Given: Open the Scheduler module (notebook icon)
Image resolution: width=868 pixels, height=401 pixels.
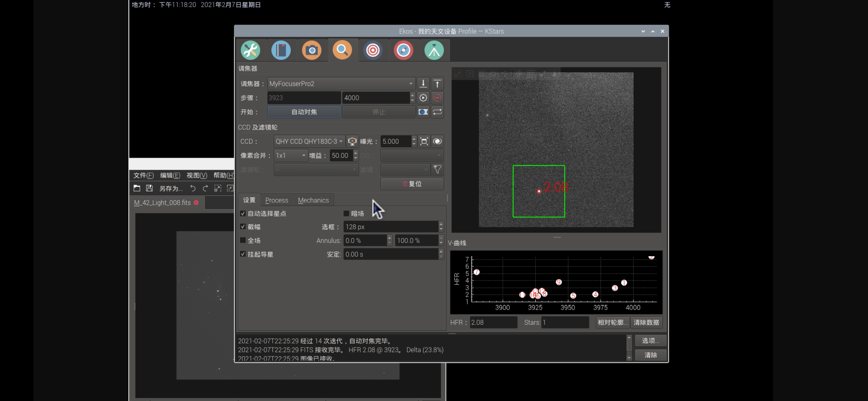Looking at the screenshot, I should [281, 50].
